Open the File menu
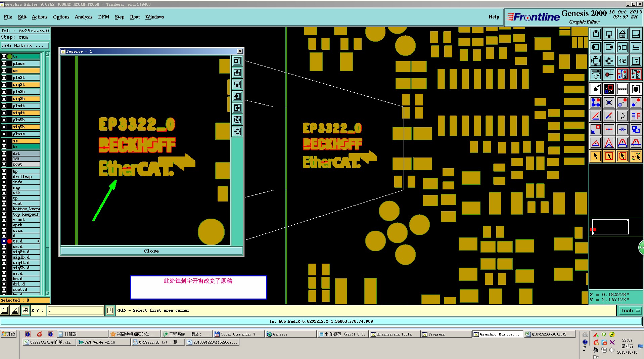Image resolution: width=644 pixels, height=359 pixels. 8,17
